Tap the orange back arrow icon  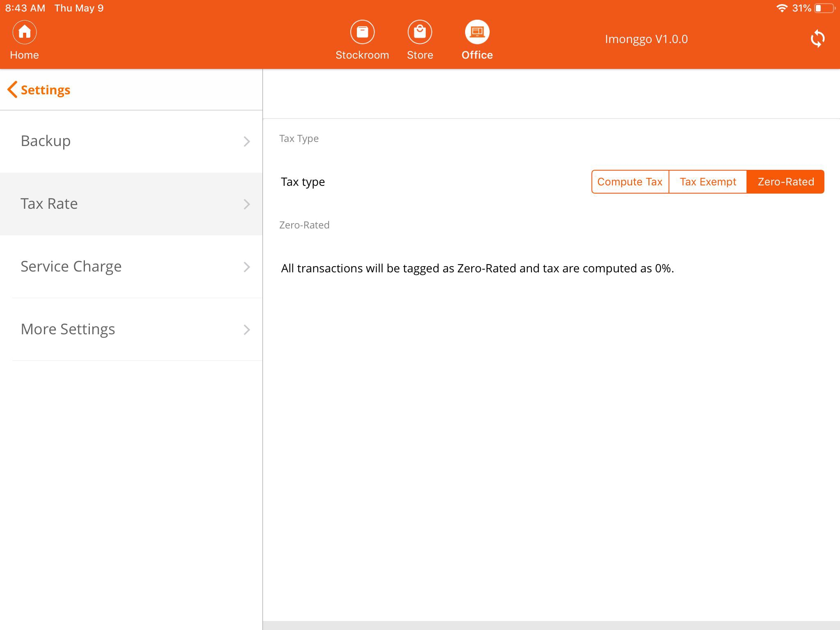click(12, 89)
